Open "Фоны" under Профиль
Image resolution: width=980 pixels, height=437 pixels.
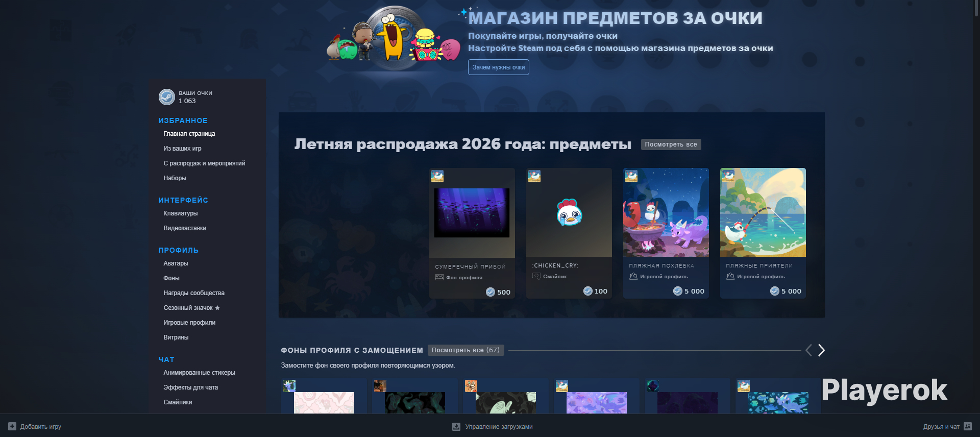pyautogui.click(x=171, y=278)
